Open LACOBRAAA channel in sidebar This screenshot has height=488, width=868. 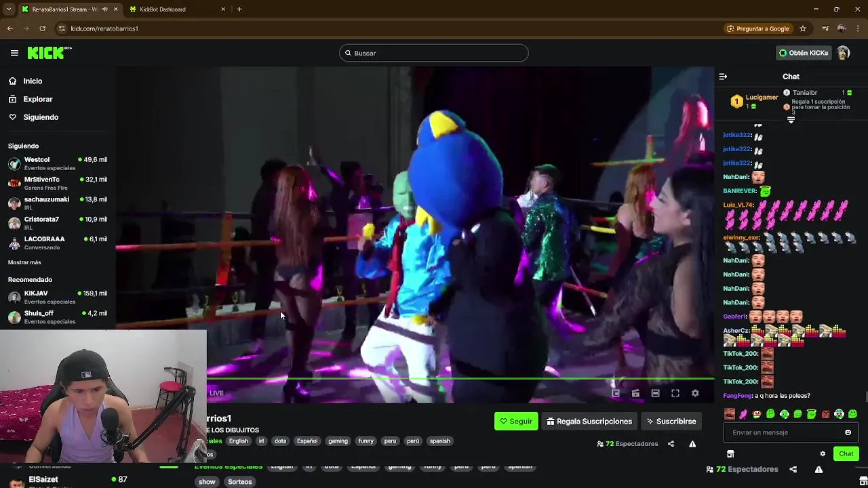point(58,243)
